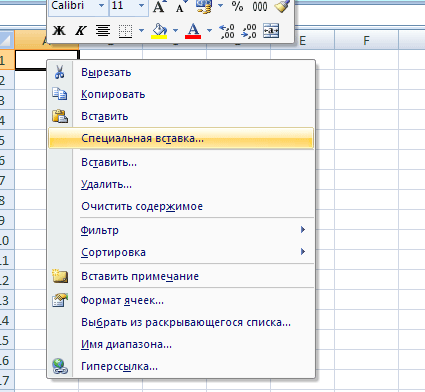The image size is (425, 392).
Task: Select Выбрать из раскрывающегося списка...
Action: click(x=181, y=322)
